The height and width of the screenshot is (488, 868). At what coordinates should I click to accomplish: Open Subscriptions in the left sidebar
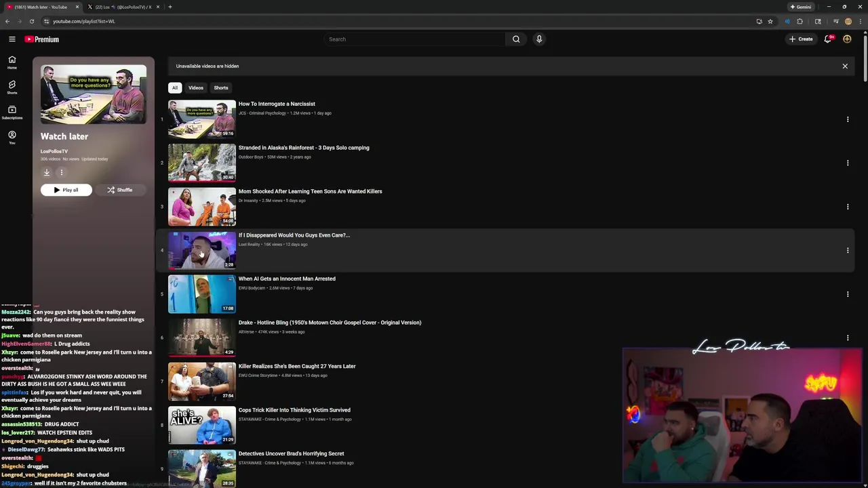coord(12,113)
